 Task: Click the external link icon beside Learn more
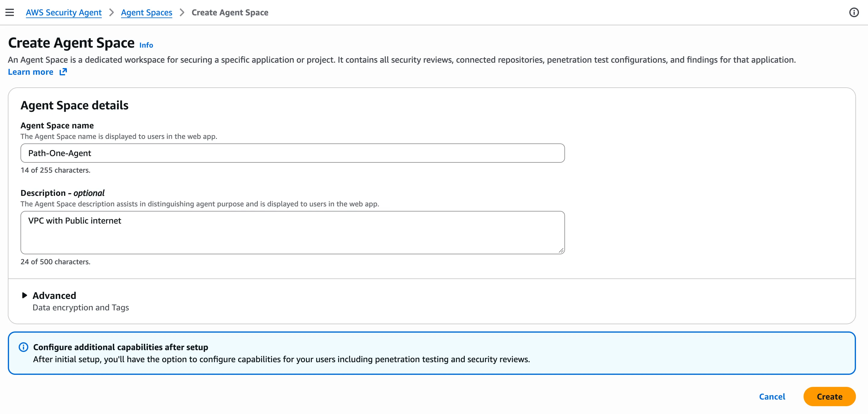pyautogui.click(x=63, y=72)
